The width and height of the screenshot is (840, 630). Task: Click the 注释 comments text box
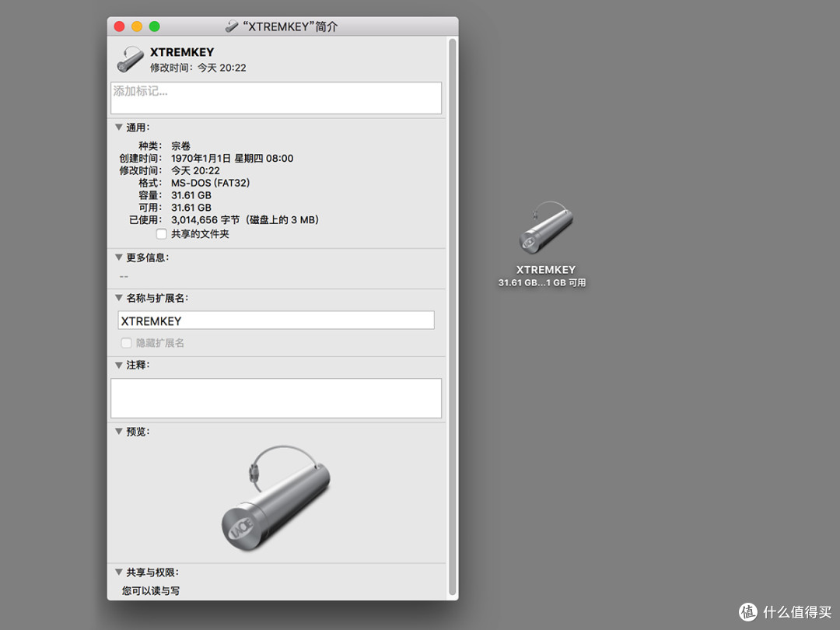tap(276, 398)
